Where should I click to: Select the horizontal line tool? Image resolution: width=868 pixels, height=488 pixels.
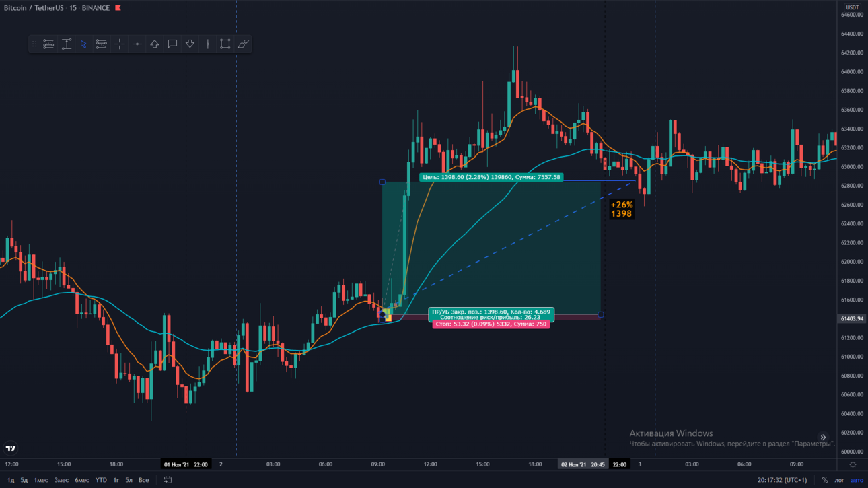tap(137, 44)
